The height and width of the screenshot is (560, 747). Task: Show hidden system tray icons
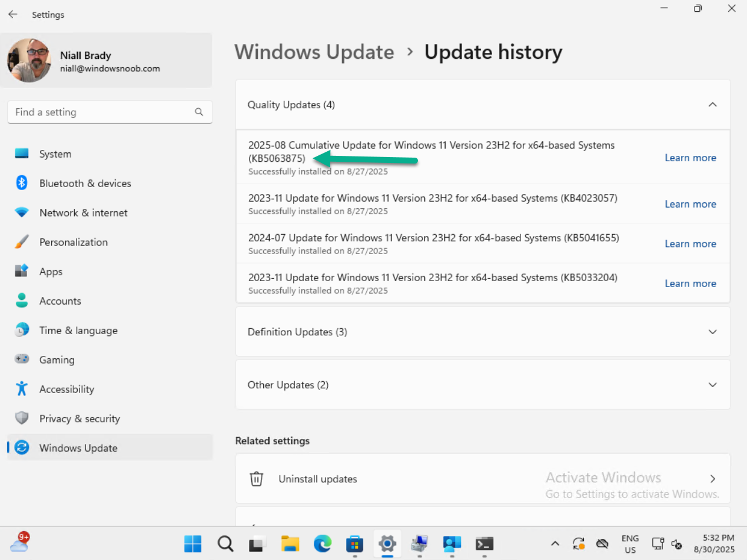555,543
